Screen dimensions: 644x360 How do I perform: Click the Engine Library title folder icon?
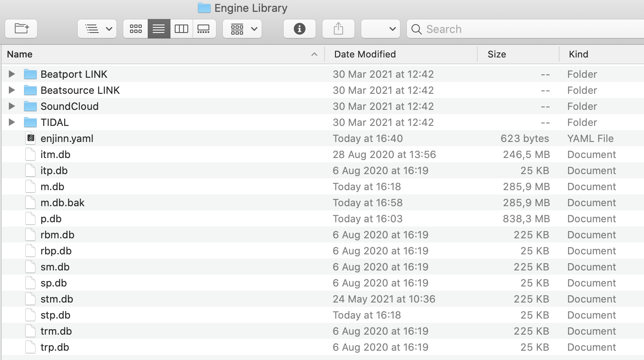204,8
